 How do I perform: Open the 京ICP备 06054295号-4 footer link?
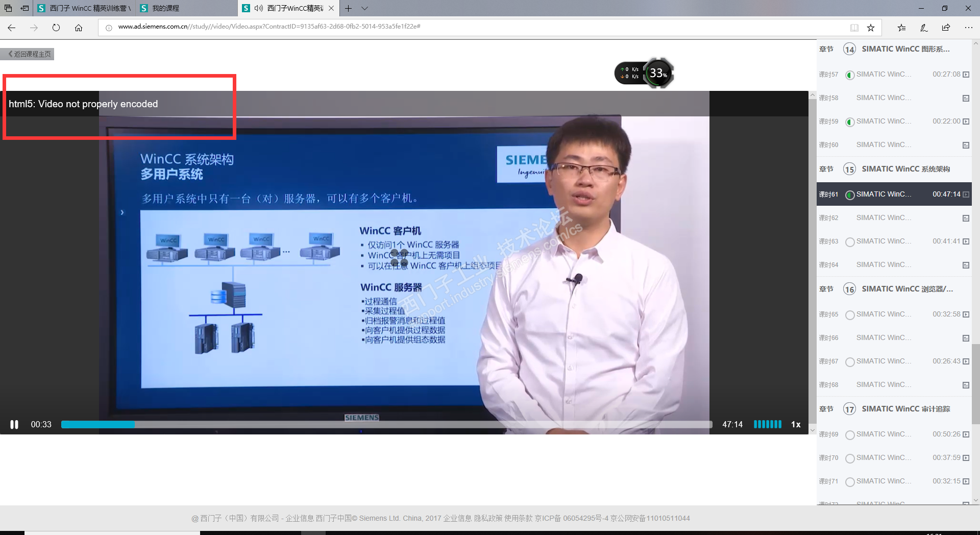tap(572, 518)
